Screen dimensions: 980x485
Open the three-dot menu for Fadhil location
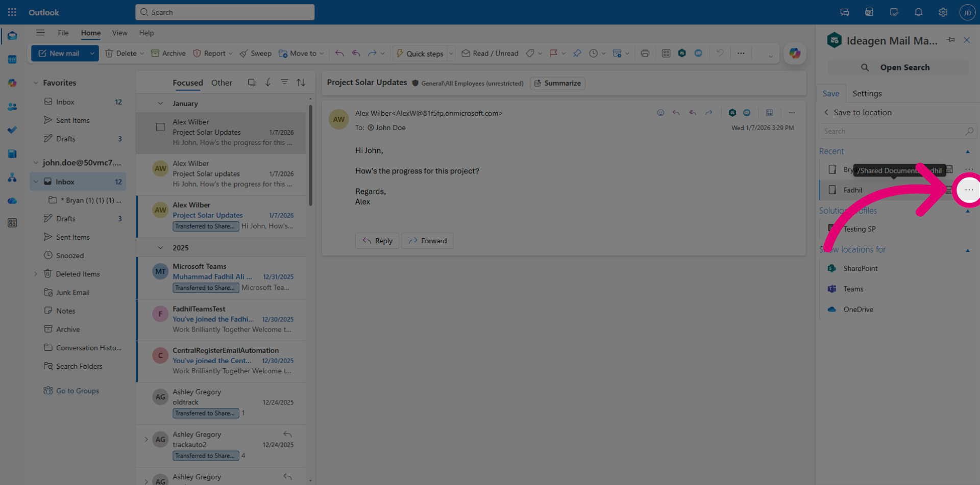pyautogui.click(x=969, y=190)
